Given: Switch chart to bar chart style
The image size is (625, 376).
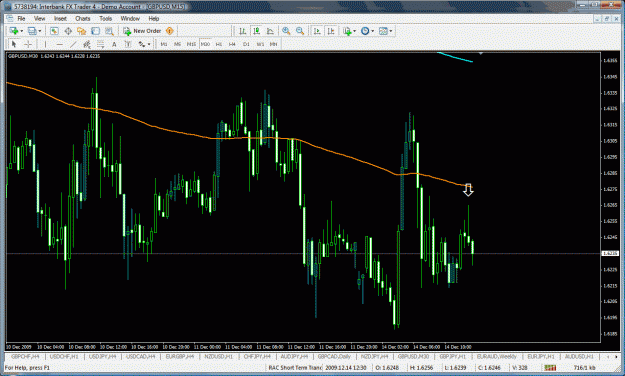Looking at the screenshot, I should point(242,31).
